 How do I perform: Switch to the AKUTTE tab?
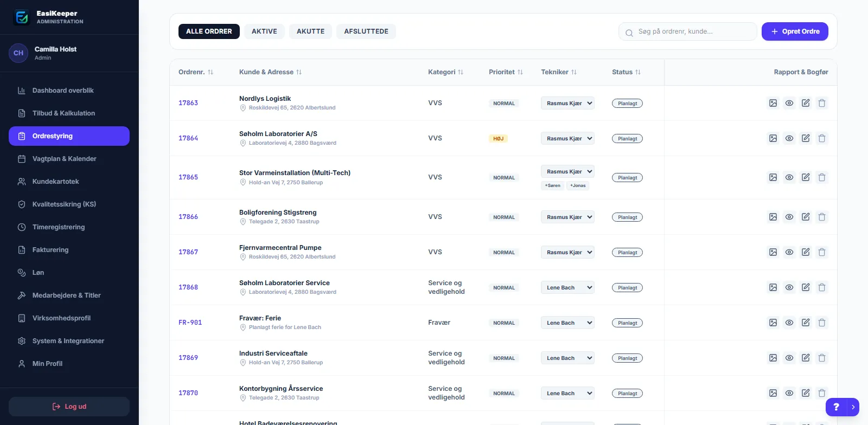click(310, 31)
